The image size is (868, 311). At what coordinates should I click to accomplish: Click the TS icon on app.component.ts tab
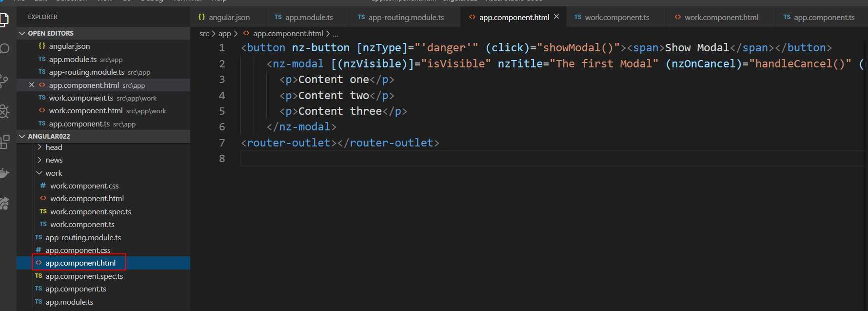(x=787, y=17)
